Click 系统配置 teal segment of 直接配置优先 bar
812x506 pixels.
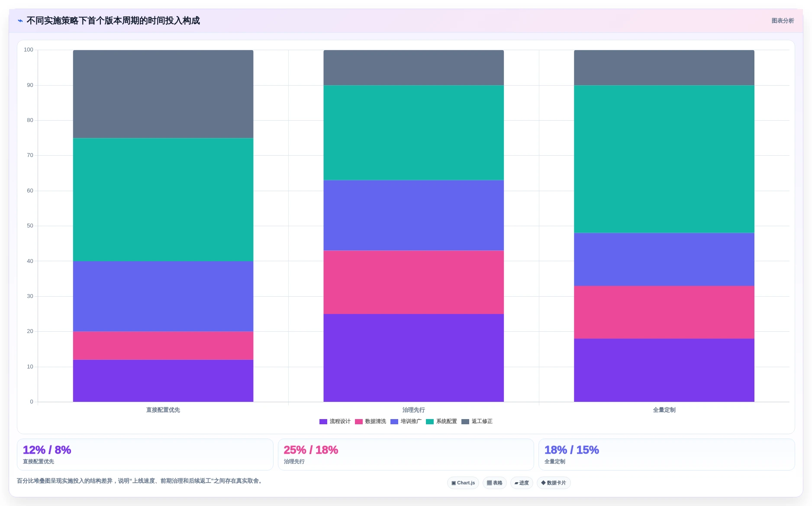(163, 199)
